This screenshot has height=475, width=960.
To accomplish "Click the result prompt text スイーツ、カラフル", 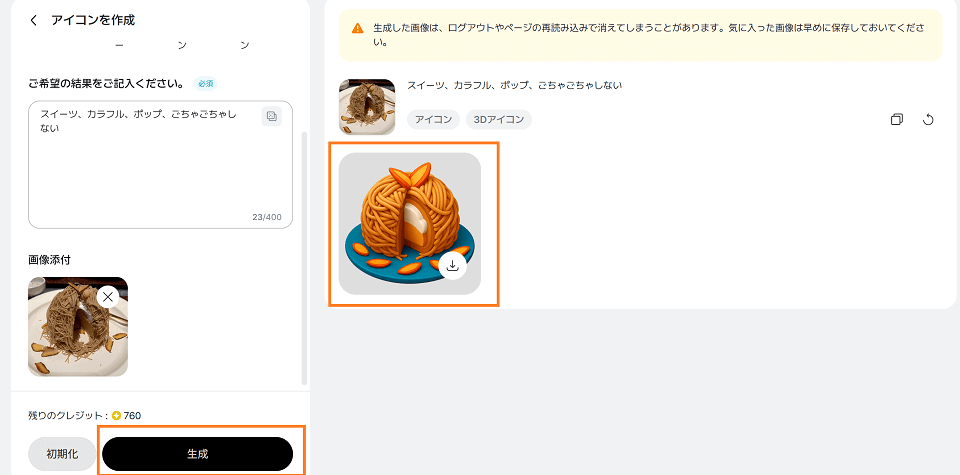I will [x=449, y=85].
